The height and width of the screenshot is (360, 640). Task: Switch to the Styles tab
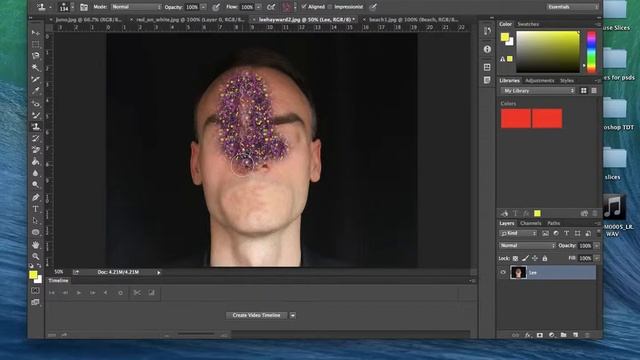[x=567, y=80]
